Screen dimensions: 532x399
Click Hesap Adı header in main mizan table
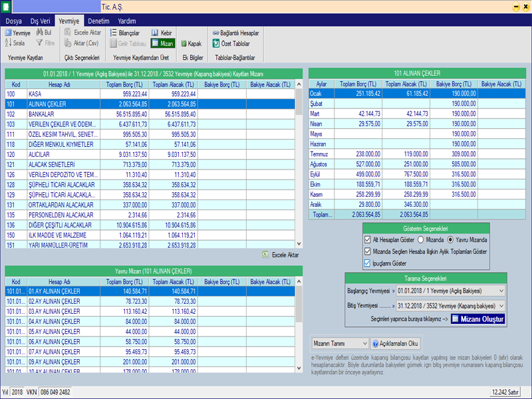(63, 84)
